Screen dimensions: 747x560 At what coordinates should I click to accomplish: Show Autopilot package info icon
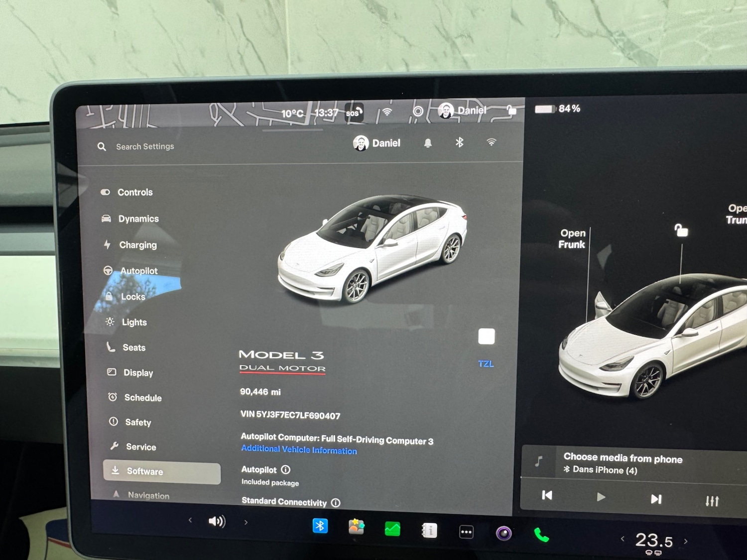pyautogui.click(x=285, y=469)
